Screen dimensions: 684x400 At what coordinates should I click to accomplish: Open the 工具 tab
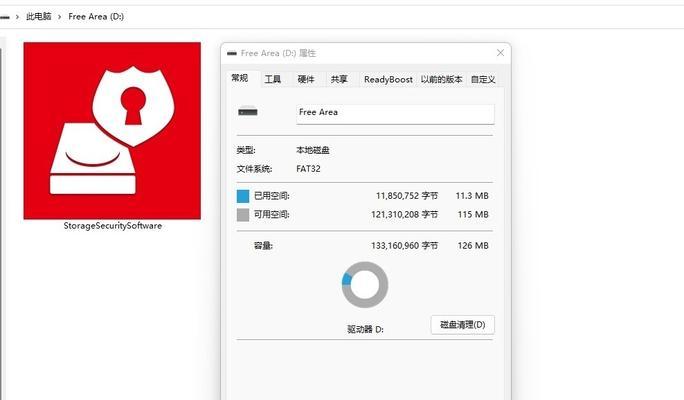tap(273, 79)
